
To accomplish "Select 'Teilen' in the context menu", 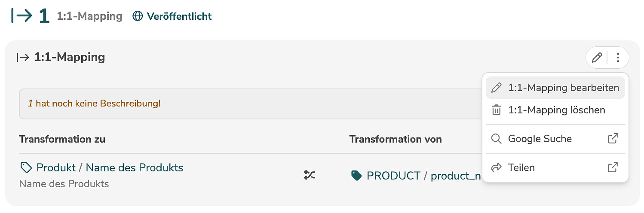I will [x=521, y=167].
